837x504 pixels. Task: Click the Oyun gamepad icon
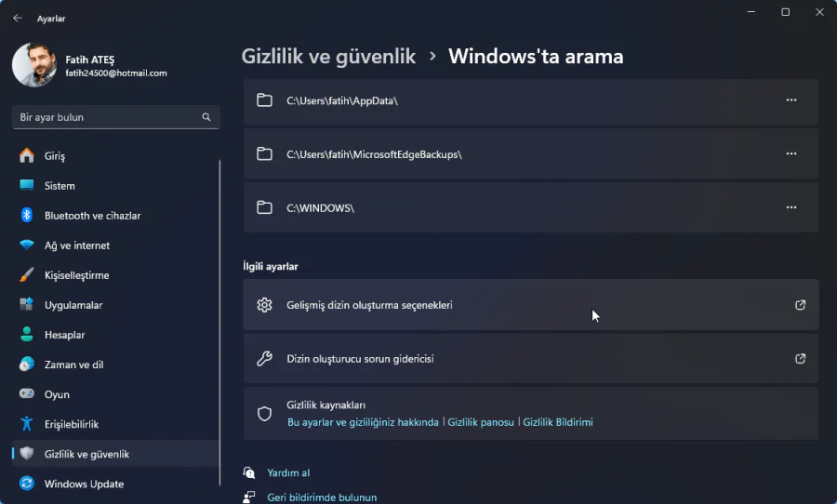pyautogui.click(x=27, y=393)
